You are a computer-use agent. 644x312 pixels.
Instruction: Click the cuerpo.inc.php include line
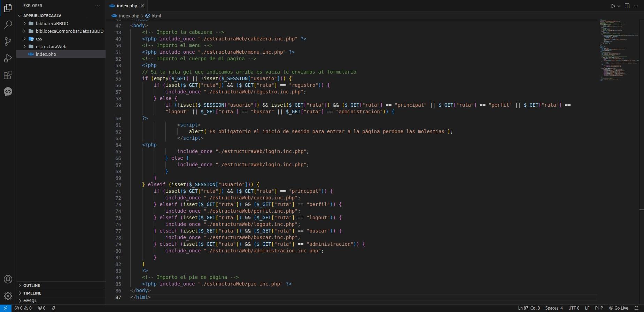[x=233, y=198]
